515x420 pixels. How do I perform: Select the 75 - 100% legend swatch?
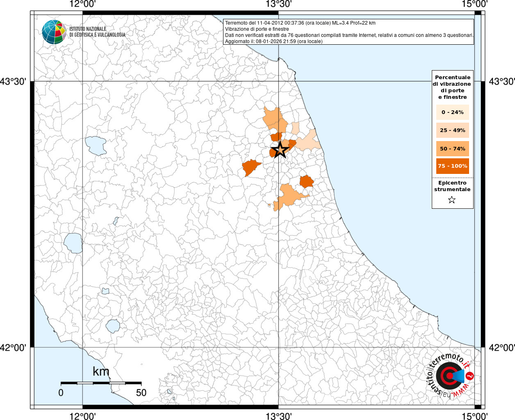pyautogui.click(x=452, y=166)
